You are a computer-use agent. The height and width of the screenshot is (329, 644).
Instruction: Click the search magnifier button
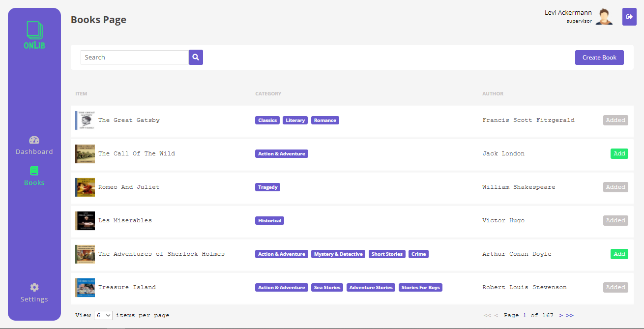[196, 57]
